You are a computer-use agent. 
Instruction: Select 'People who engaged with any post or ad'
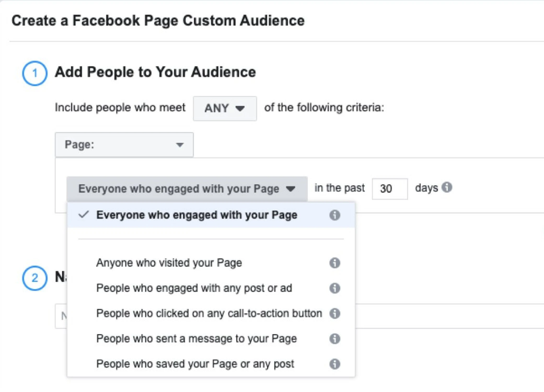(x=194, y=288)
